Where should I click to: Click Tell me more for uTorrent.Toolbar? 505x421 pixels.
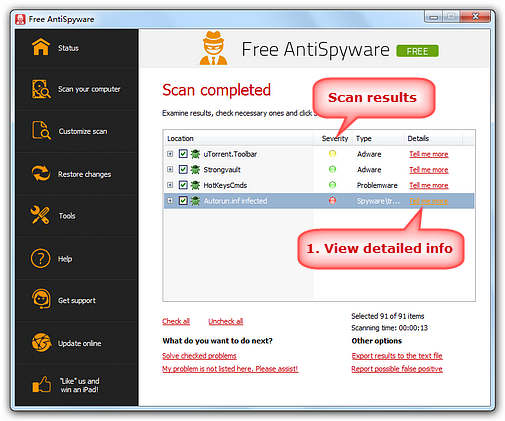pyautogui.click(x=429, y=154)
